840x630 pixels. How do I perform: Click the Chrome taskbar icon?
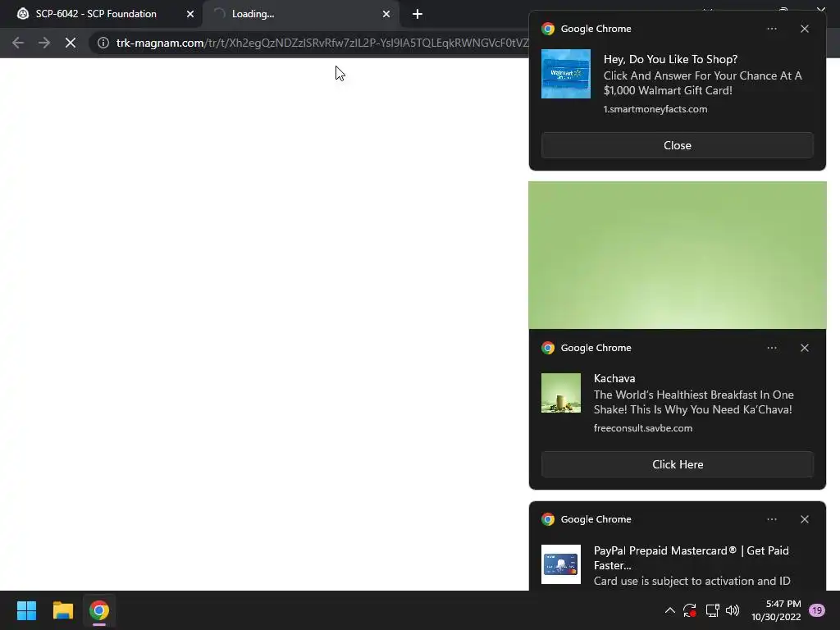99,610
